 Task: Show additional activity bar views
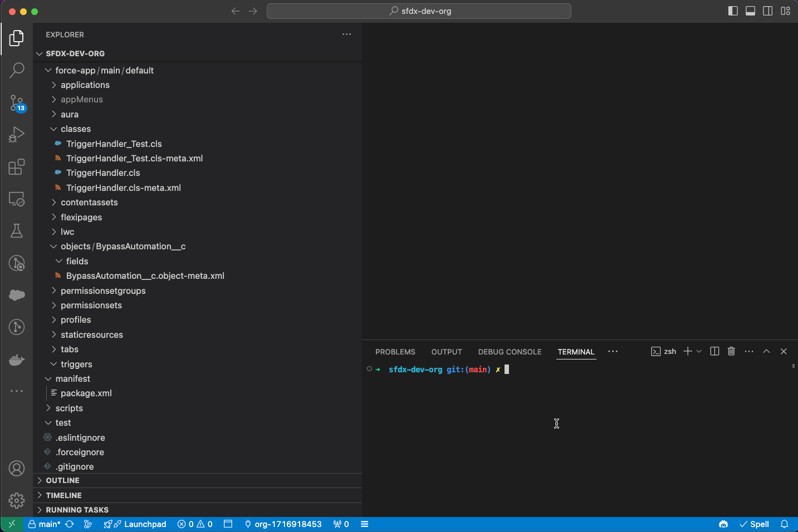click(x=17, y=391)
